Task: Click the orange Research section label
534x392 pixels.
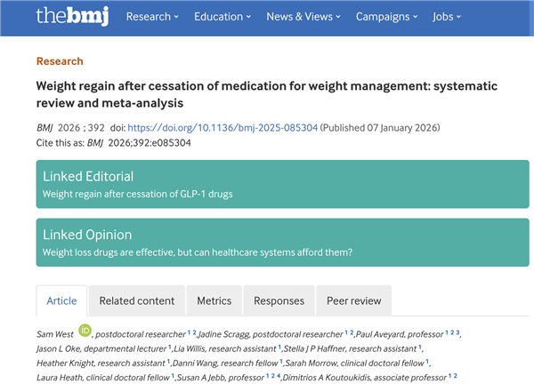Action: click(60, 61)
